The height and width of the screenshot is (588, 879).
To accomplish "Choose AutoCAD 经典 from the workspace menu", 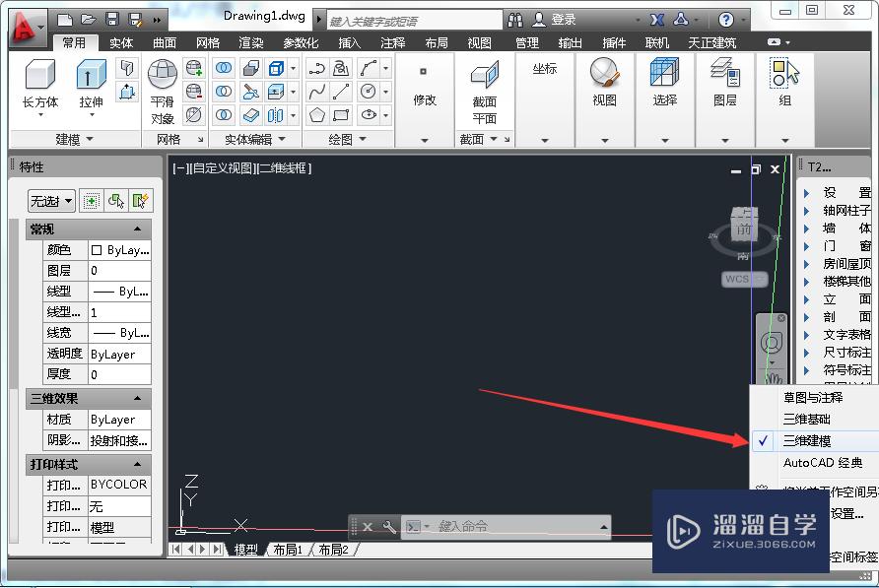I will click(808, 463).
